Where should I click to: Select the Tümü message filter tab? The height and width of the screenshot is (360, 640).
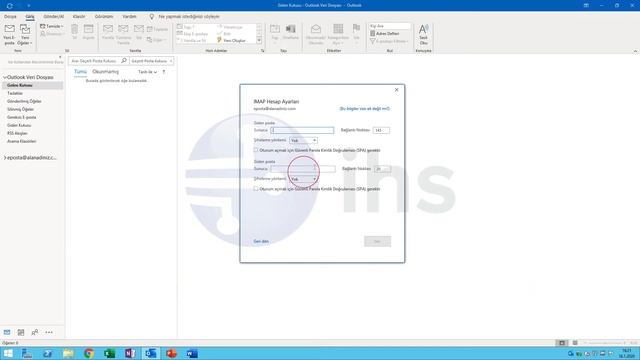pos(80,71)
